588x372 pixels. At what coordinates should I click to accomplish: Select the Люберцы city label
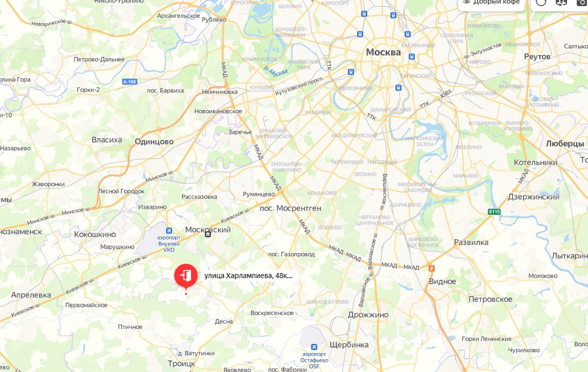(x=565, y=144)
